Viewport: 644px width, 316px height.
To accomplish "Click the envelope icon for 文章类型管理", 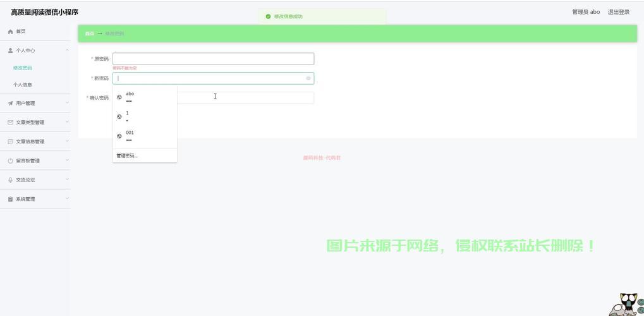I will click(10, 123).
